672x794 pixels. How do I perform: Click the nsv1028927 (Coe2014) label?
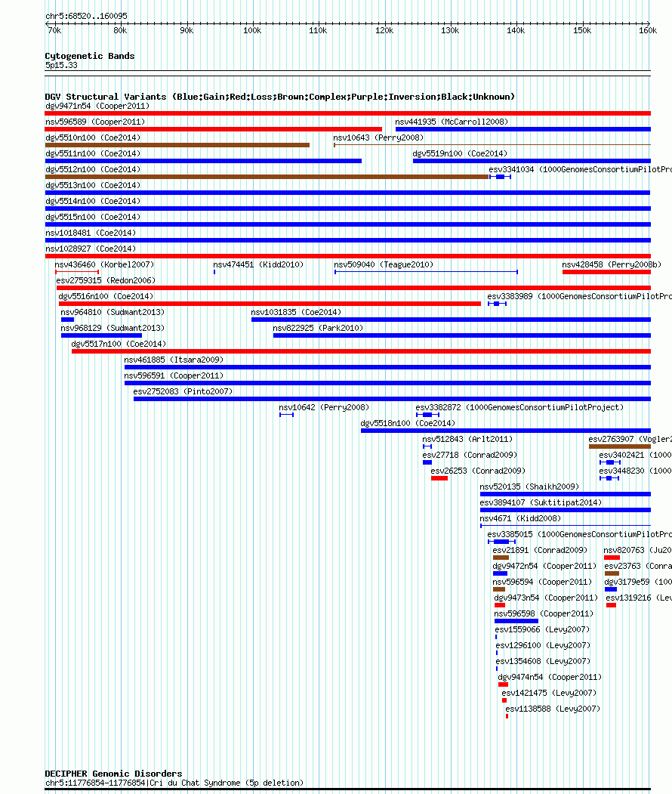coord(91,248)
